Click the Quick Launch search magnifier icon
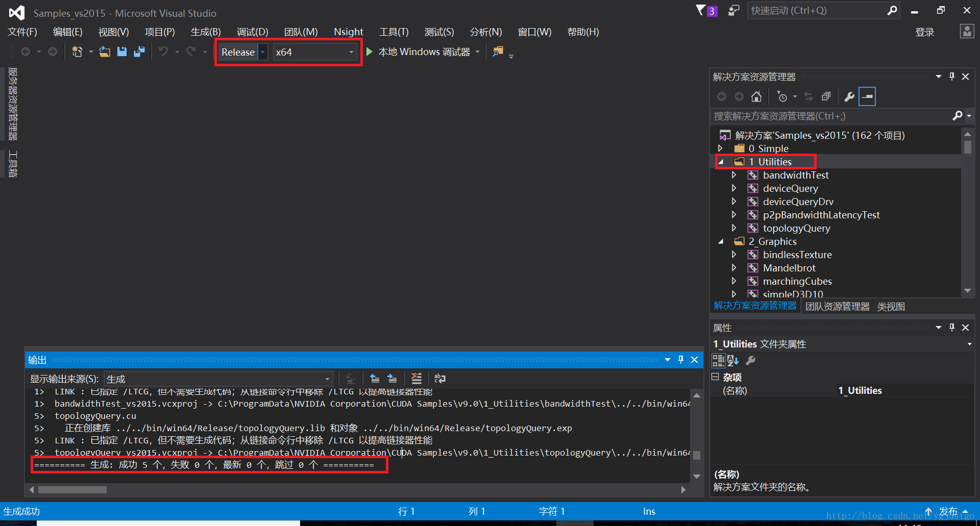This screenshot has width=980, height=526. click(x=892, y=11)
